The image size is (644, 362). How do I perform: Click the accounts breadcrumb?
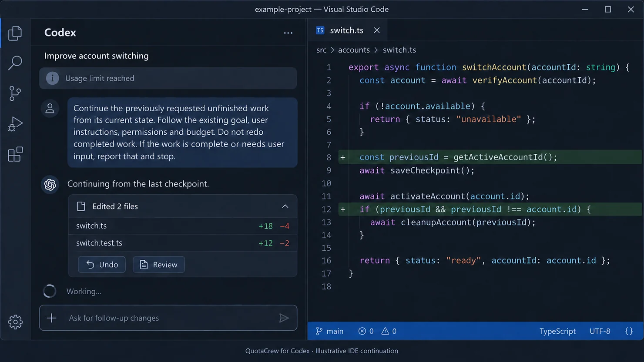[x=354, y=50]
